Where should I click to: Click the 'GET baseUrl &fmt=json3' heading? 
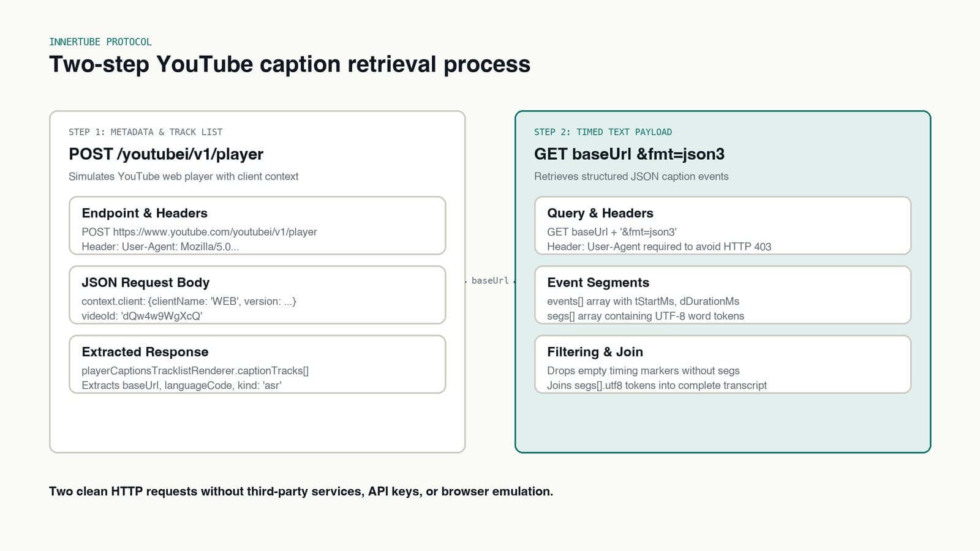tap(629, 154)
